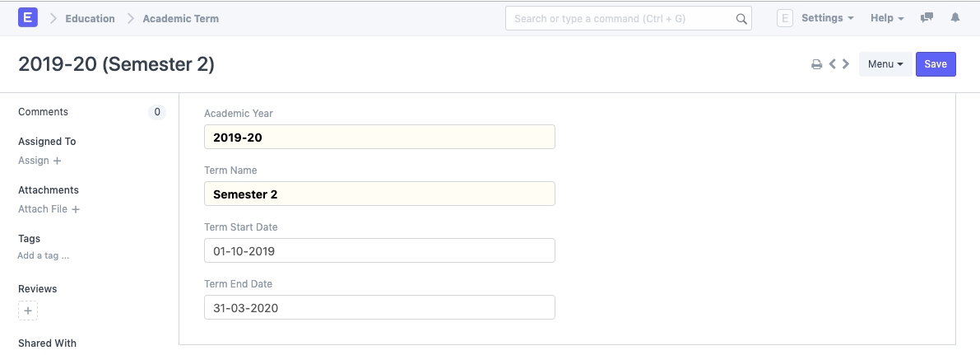This screenshot has width=980, height=355.
Task: Click the Academic Year field
Action: 379,137
